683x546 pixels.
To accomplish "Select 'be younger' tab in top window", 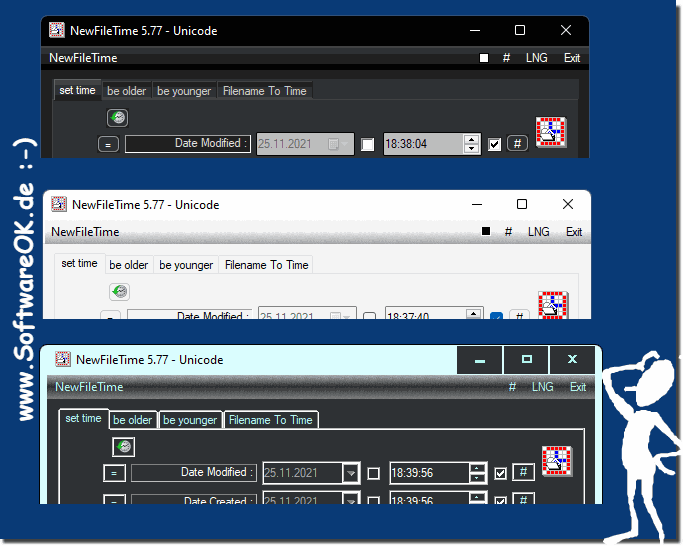I will pos(184,91).
